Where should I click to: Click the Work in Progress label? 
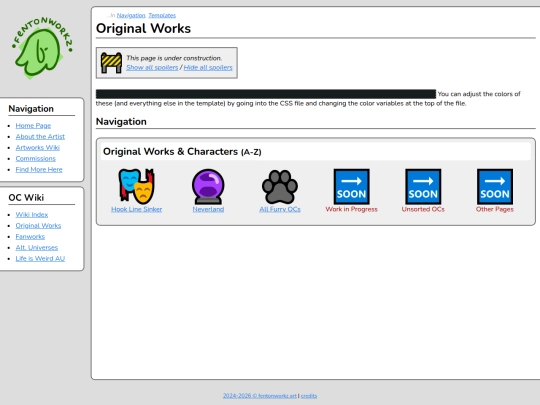coord(351,209)
